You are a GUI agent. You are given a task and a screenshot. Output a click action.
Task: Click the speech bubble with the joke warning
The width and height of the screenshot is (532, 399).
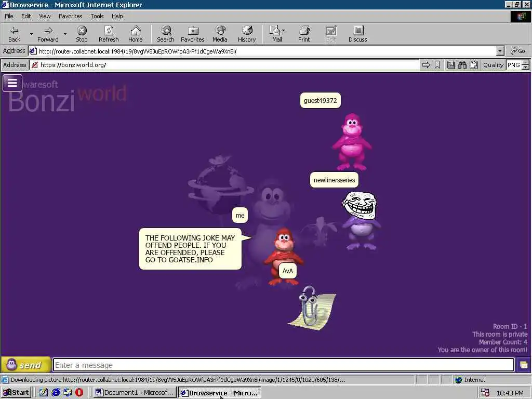[190, 249]
